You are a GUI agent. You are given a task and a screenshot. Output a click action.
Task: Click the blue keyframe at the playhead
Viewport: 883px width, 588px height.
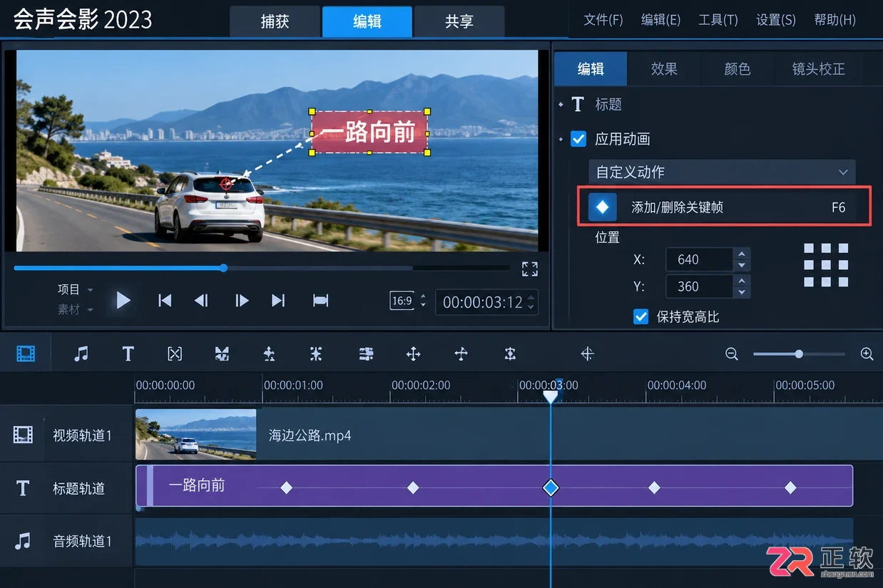pos(551,488)
